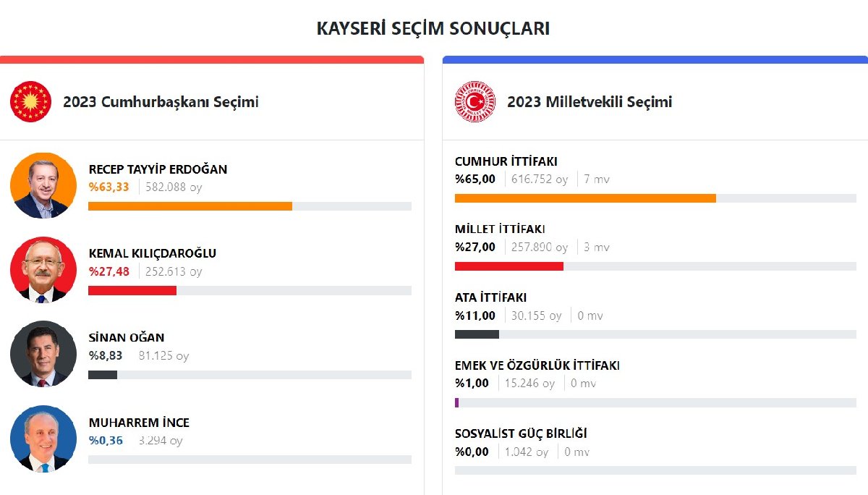Select the ATA İTTİFAKI alliance label
The image size is (868, 495).
tap(490, 297)
